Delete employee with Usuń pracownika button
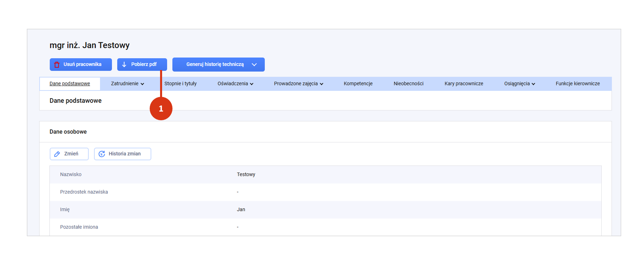The image size is (644, 269). pos(81,64)
